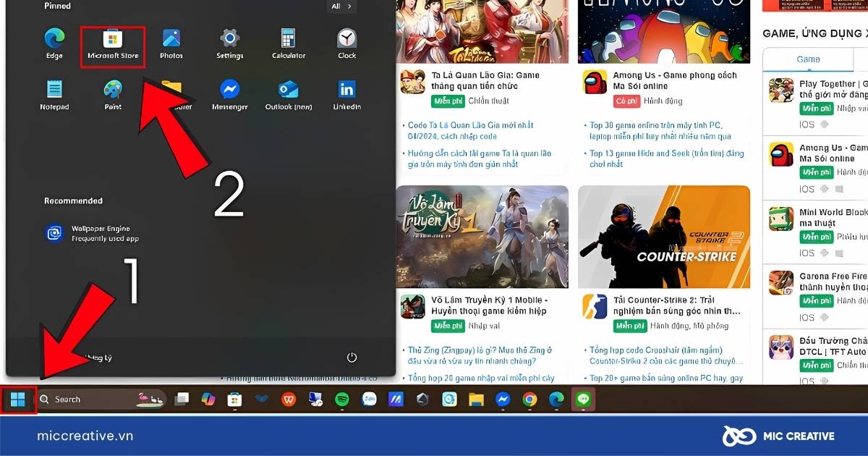Open the LinkedIn pinned app

(346, 96)
